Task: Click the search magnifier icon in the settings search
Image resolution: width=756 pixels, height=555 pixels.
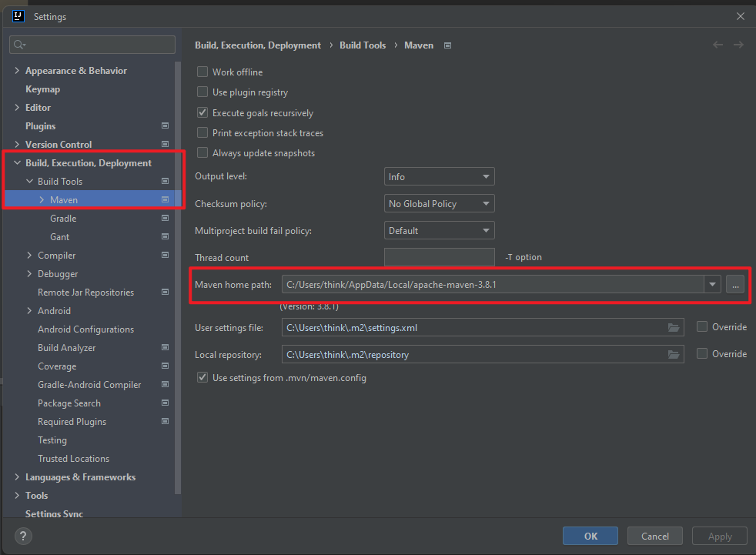Action: pos(19,45)
